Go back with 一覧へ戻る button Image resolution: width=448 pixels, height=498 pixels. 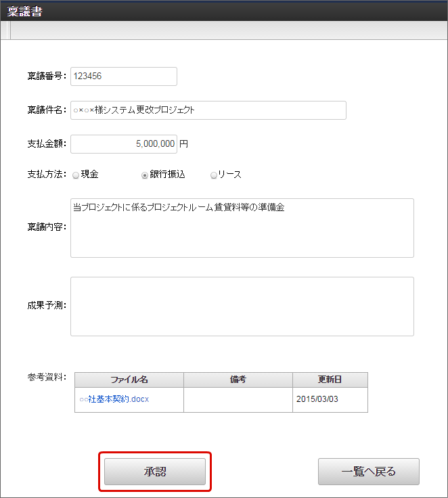tap(368, 472)
